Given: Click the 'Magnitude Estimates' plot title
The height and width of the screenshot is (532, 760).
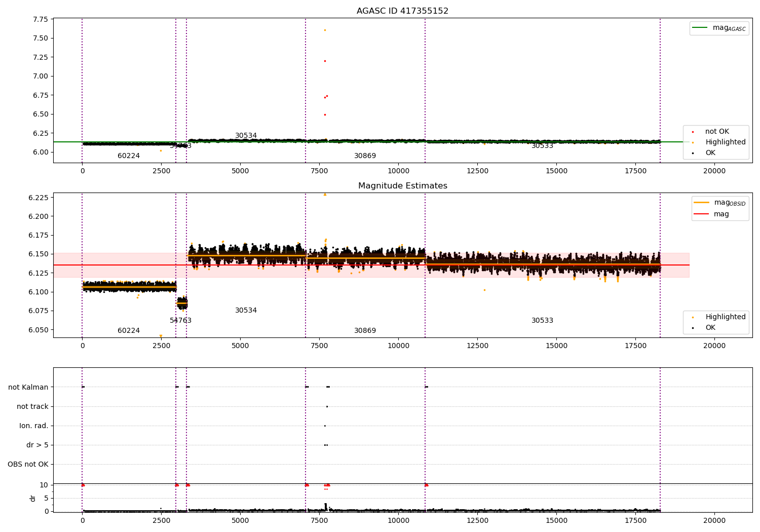Looking at the screenshot, I should [x=402, y=186].
